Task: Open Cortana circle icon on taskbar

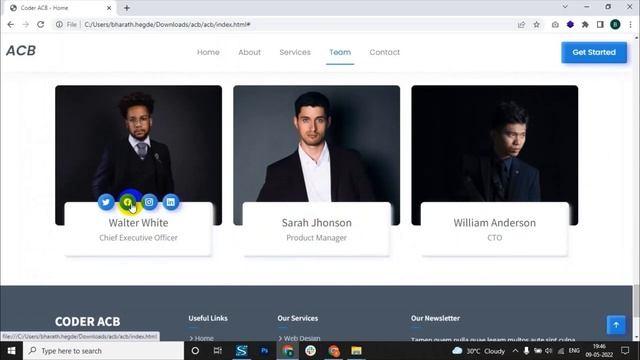Action: coord(195,351)
